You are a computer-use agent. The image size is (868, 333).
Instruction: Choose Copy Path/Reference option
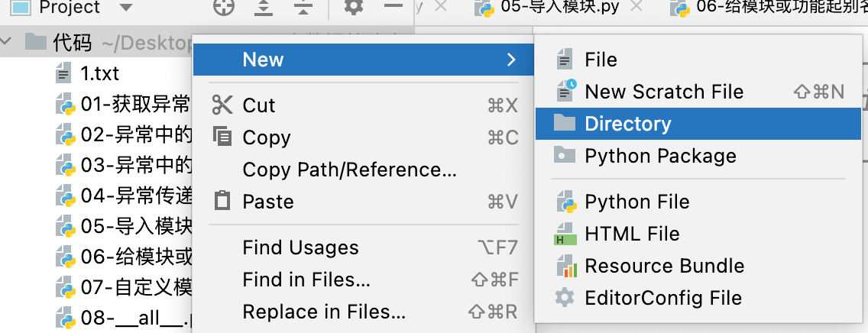click(349, 170)
